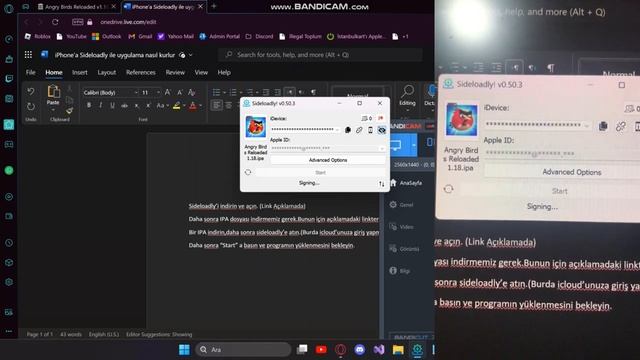The height and width of the screenshot is (360, 640).
Task: Open AnaSayfa in the Bandicam sidebar
Action: (x=407, y=183)
